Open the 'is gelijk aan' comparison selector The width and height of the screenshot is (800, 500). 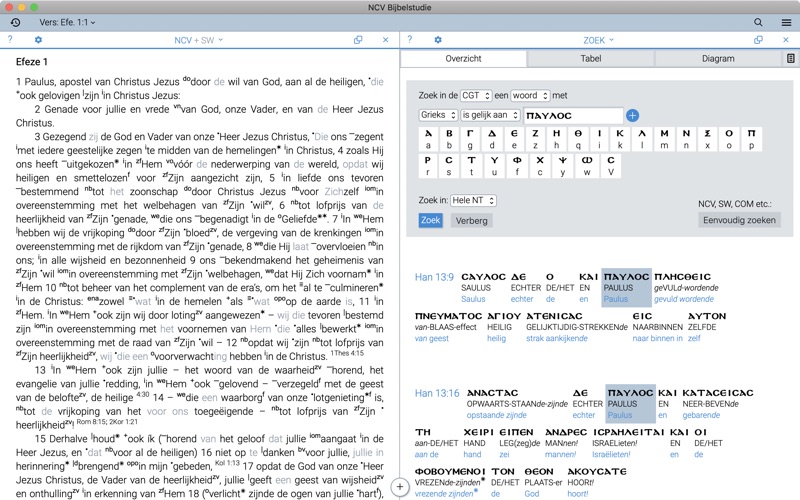(490, 115)
